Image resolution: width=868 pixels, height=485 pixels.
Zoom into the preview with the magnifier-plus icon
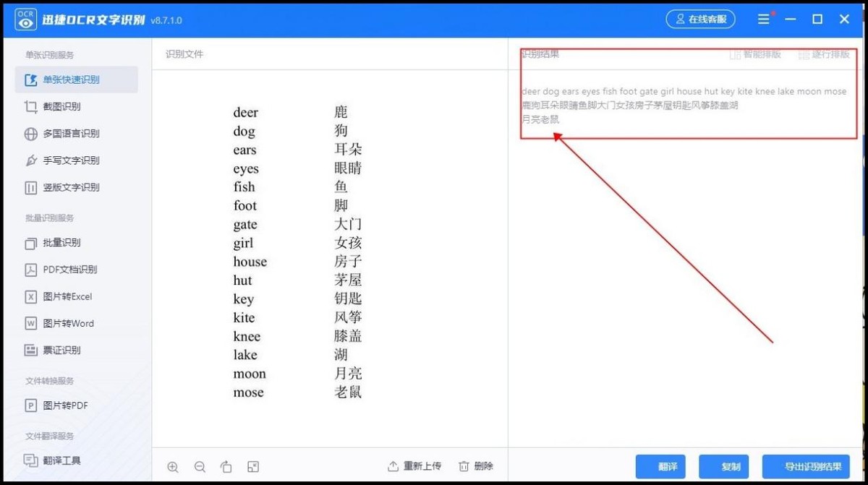pyautogui.click(x=173, y=466)
